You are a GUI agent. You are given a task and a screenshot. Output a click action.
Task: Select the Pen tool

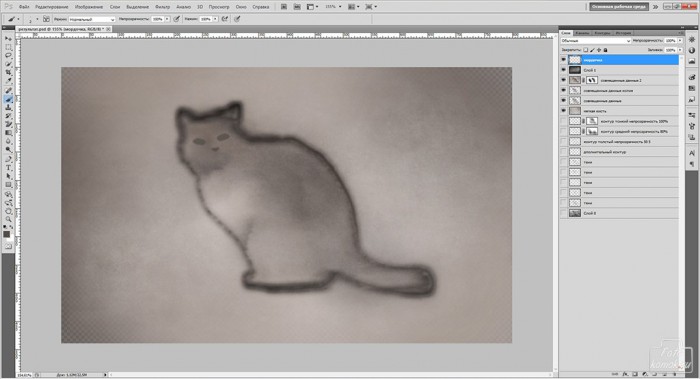pos(8,159)
